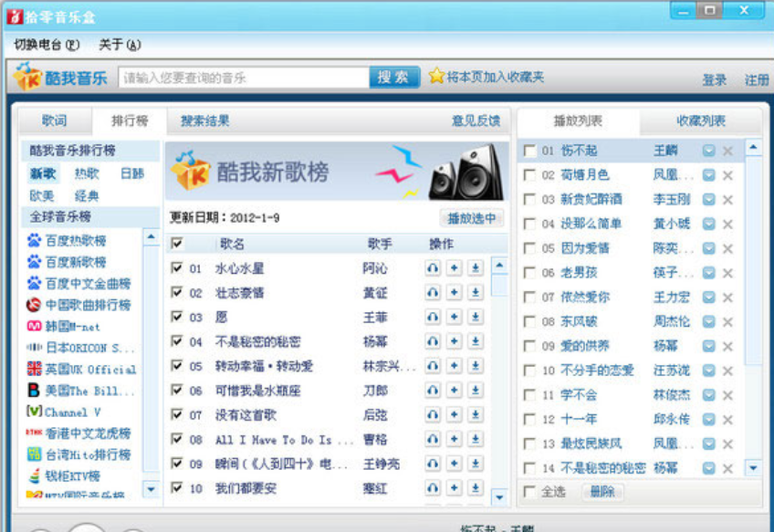This screenshot has height=532, width=774.
Task: Remove 荷塘月色 from the playlist
Action: click(727, 175)
